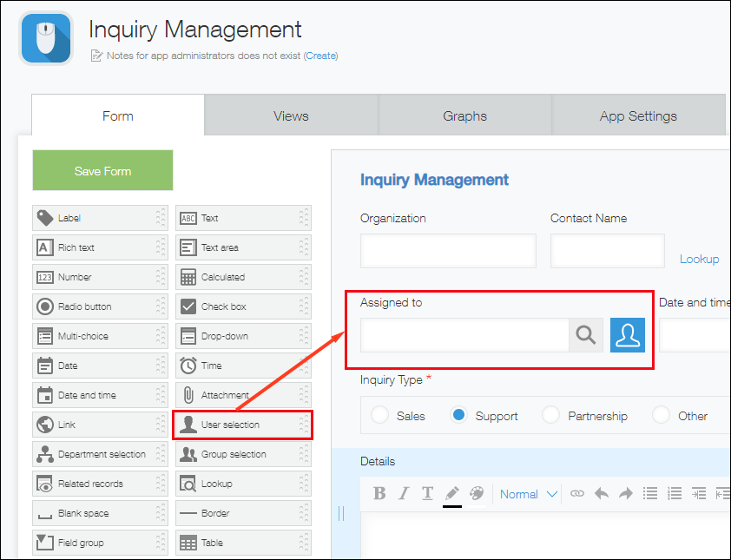Open the background color palette icon
This screenshot has height=560, width=731.
(476, 493)
